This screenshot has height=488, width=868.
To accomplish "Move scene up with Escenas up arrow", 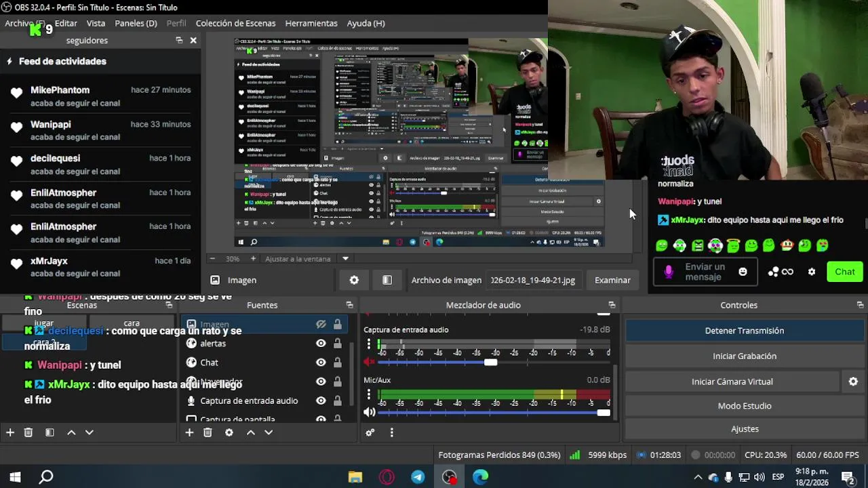I will point(71,432).
